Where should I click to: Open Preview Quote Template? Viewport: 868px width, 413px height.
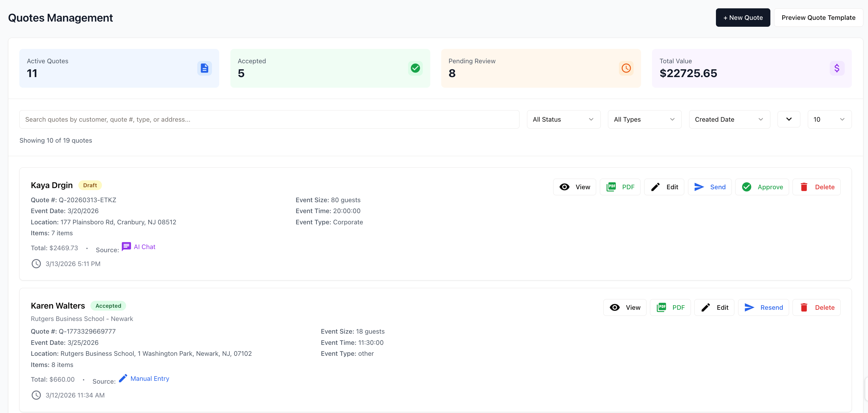click(x=818, y=18)
